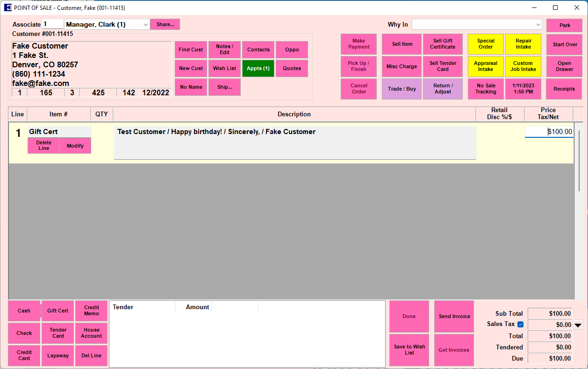Open the Associate name dropdown
Screen dimensions: 588x369
(145, 24)
